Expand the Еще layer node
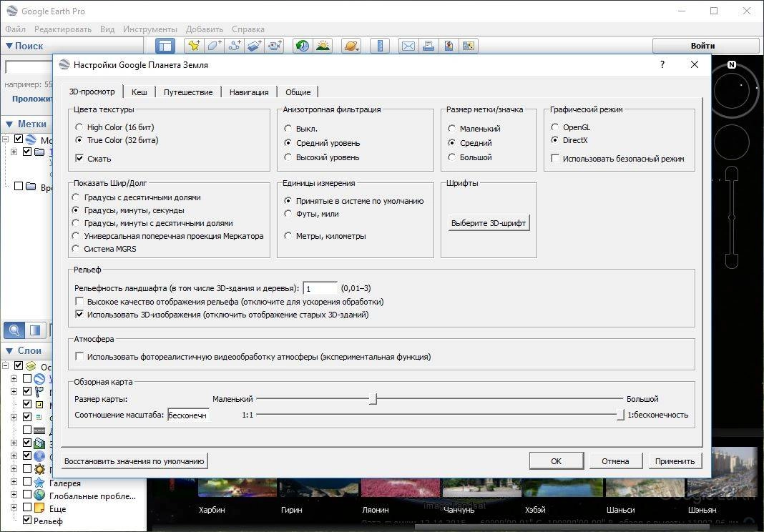764x532 pixels. [14, 507]
